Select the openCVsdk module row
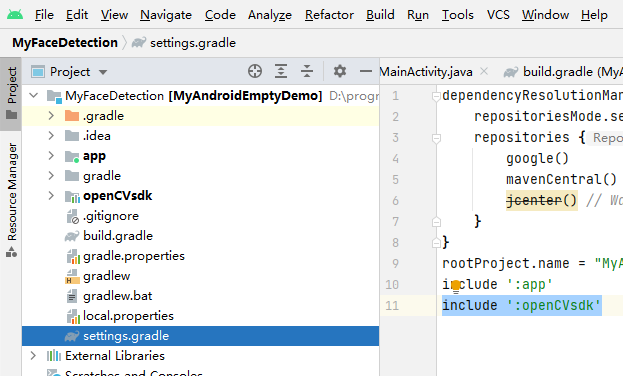The image size is (623, 376). click(x=201, y=196)
